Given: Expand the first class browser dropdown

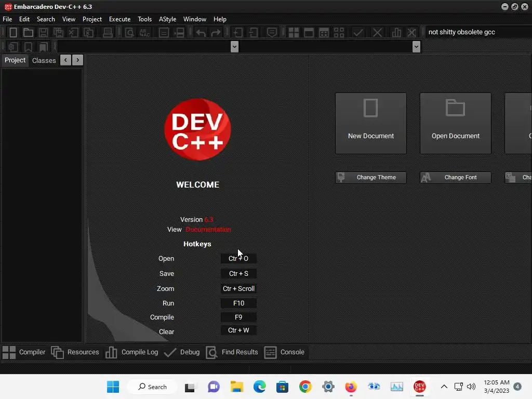Looking at the screenshot, I should (x=234, y=46).
